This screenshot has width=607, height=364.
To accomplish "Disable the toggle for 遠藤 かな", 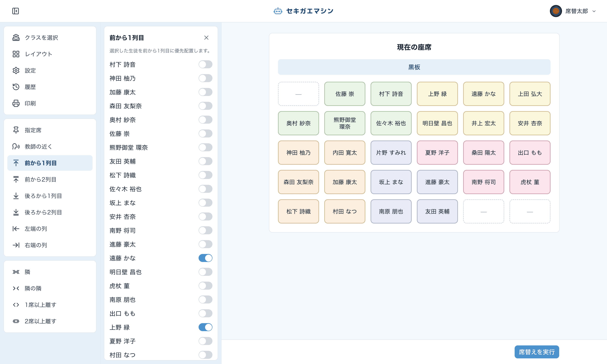I will coord(206,258).
